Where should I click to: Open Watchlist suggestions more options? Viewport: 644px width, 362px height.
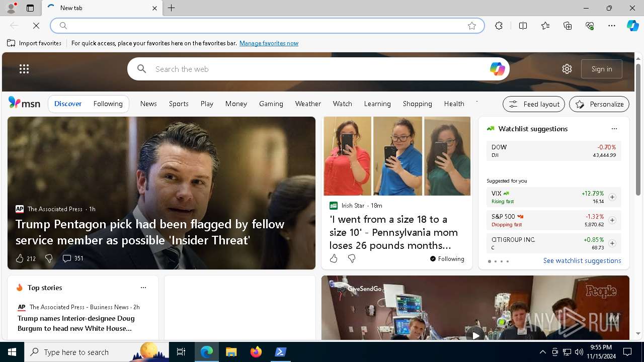(614, 129)
